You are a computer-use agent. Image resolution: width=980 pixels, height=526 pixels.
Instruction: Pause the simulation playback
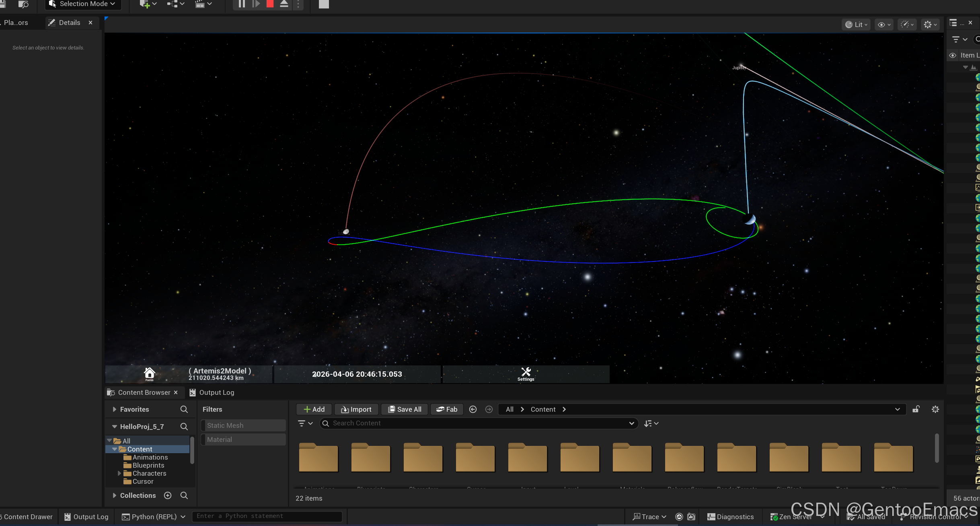(242, 4)
